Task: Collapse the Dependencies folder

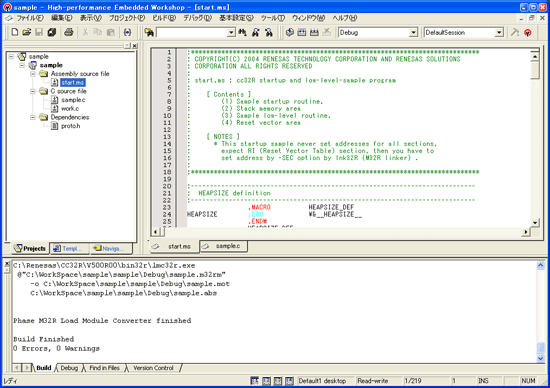Action: coord(33,117)
